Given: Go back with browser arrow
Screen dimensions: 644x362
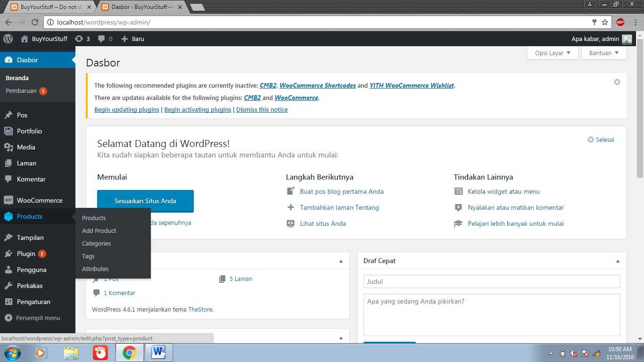Looking at the screenshot, I should click(x=8, y=22).
